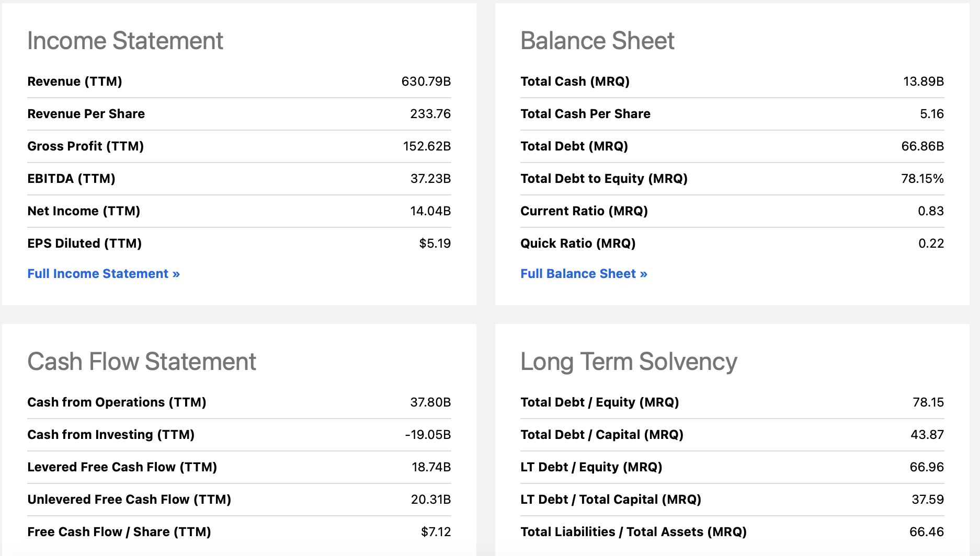Select the Total Debt (MRQ) value 66.86B

tap(922, 146)
